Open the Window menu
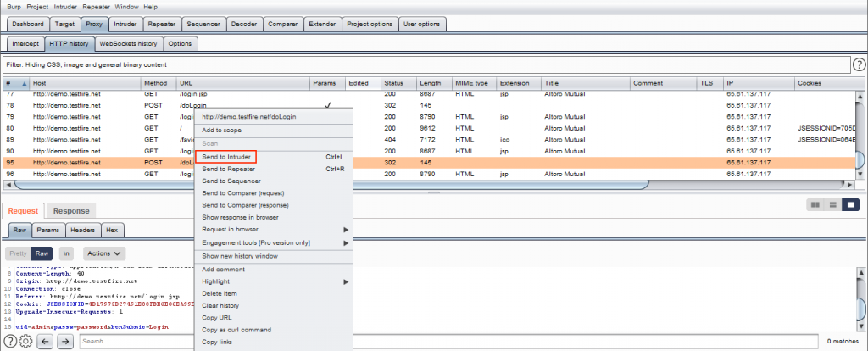The image size is (868, 351). click(127, 7)
